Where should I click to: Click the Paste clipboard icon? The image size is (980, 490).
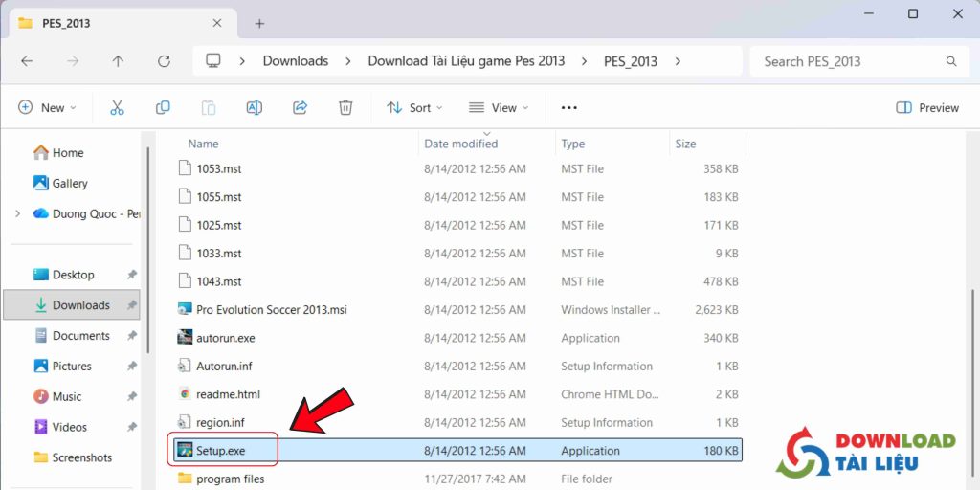coord(208,107)
